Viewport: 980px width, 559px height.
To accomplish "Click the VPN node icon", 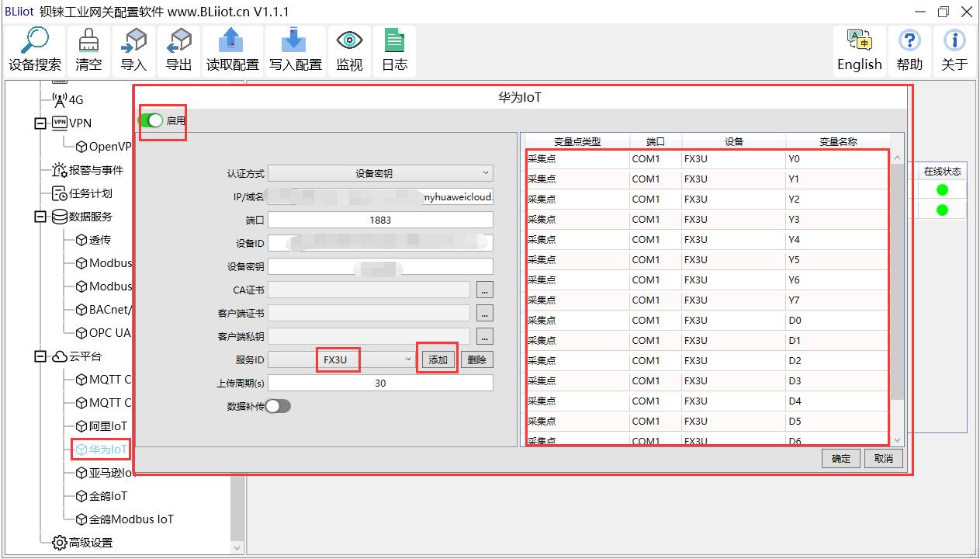I will click(x=60, y=123).
